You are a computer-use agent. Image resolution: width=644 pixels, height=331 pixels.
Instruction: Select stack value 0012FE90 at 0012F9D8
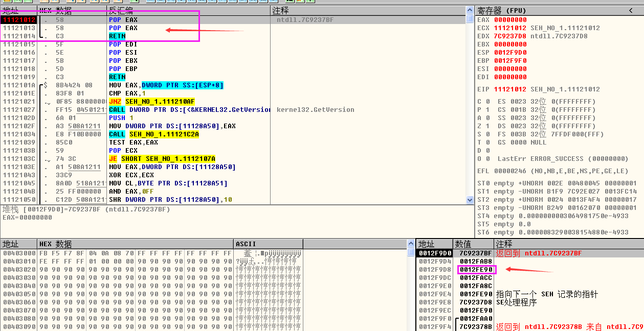click(x=476, y=269)
